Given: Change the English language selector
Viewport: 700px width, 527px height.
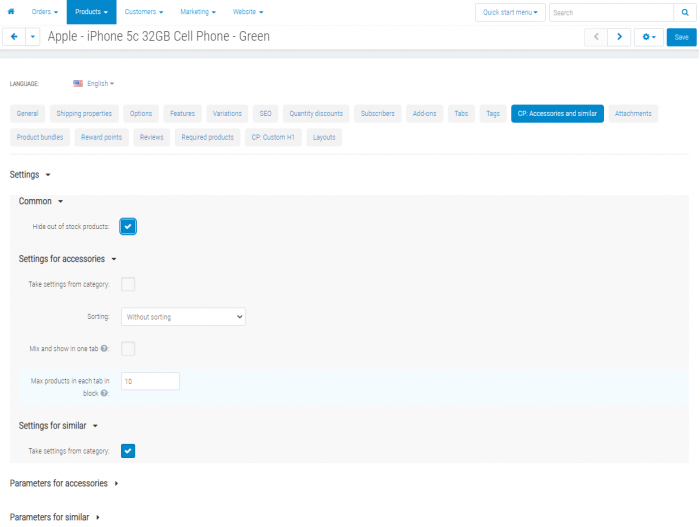Looking at the screenshot, I should [x=94, y=84].
